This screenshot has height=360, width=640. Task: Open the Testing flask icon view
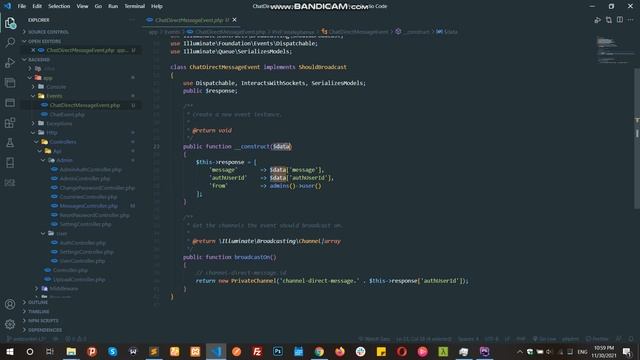[x=10, y=142]
